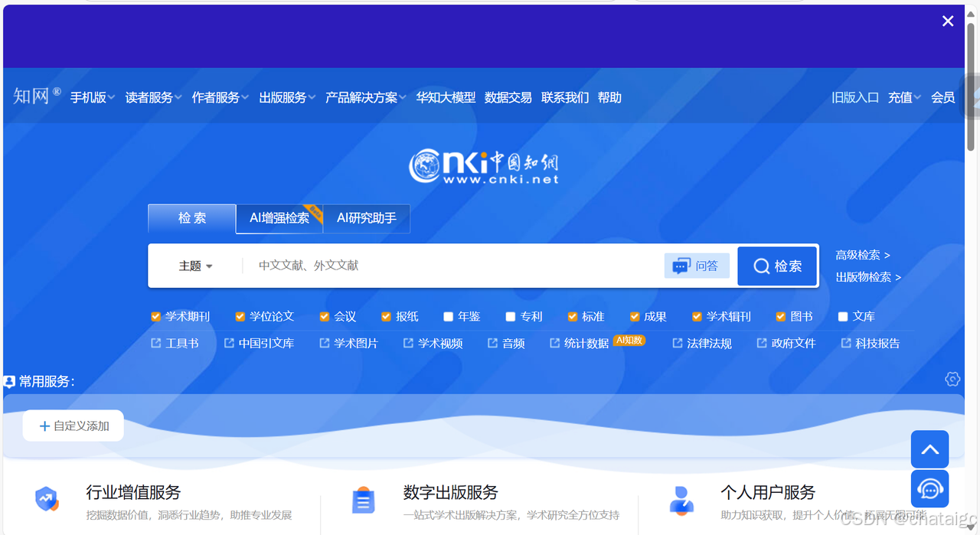The height and width of the screenshot is (535, 980).
Task: Uncheck the 会议 checkbox
Action: coord(325,316)
